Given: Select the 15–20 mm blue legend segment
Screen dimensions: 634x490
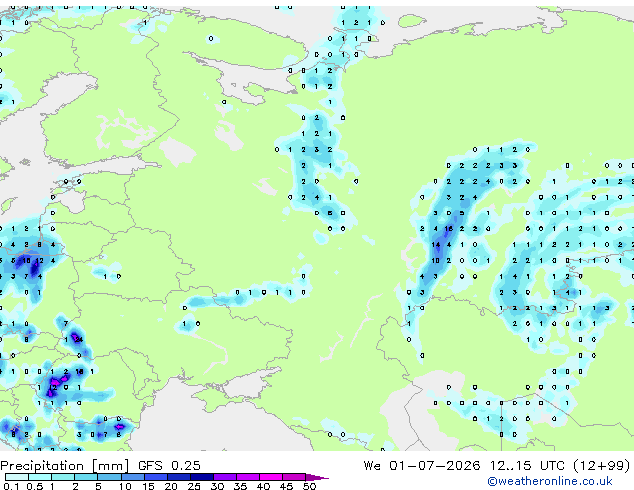Looking at the screenshot, I should [x=156, y=477].
